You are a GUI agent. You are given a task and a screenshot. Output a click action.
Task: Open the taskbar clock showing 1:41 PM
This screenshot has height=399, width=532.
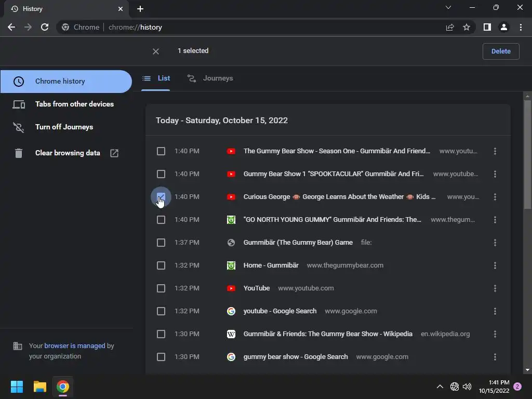click(x=494, y=387)
